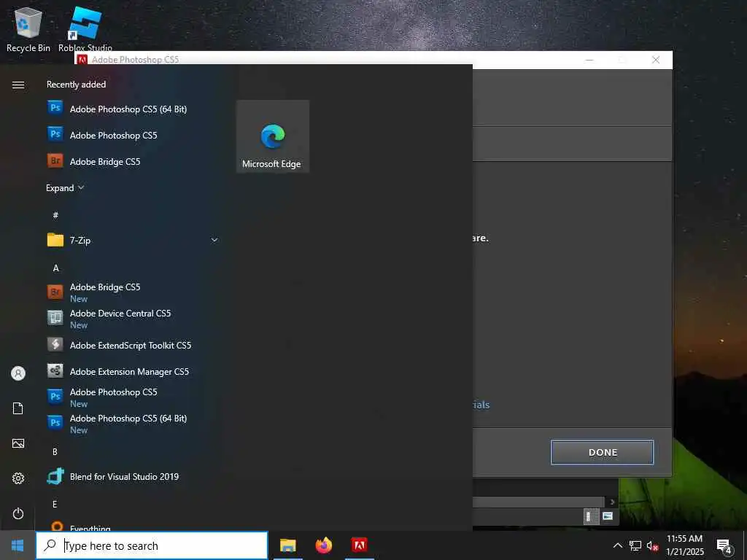This screenshot has width=747, height=560.
Task: Show hidden system tray icons
Action: (x=617, y=545)
